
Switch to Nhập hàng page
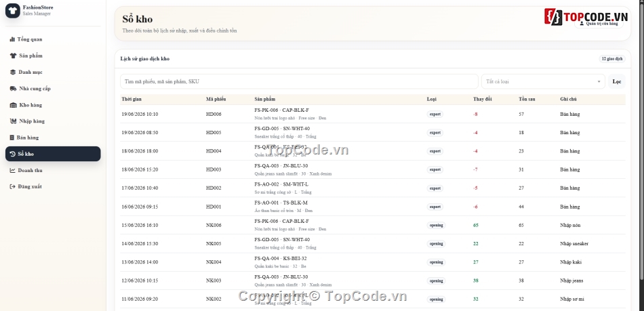53,121
